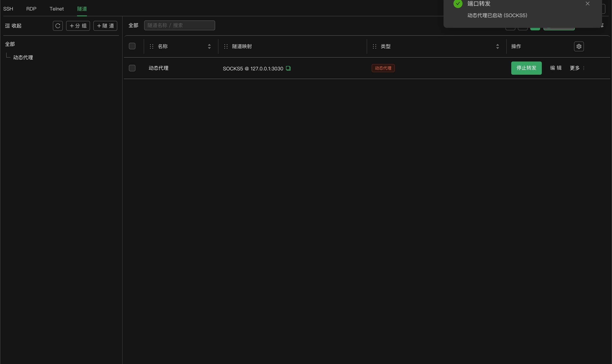Image resolution: width=612 pixels, height=364 pixels.
Task: Click the drag handle beside the 名称 column
Action: 152,46
